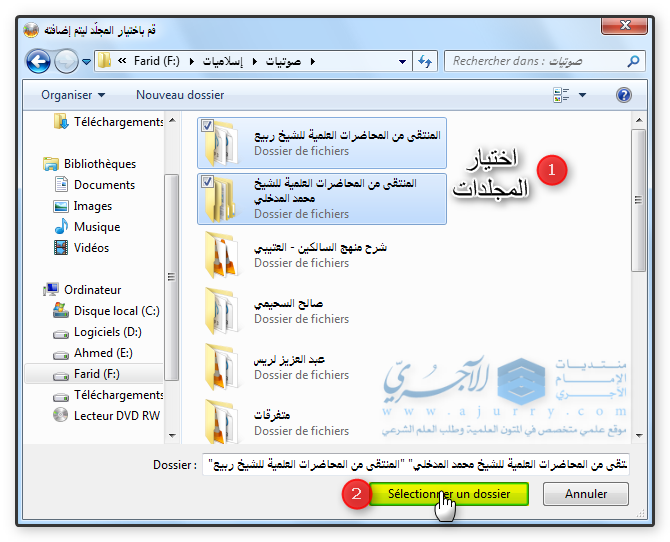Open the address bar history dropdown
This screenshot has height=542, width=670.
400,62
